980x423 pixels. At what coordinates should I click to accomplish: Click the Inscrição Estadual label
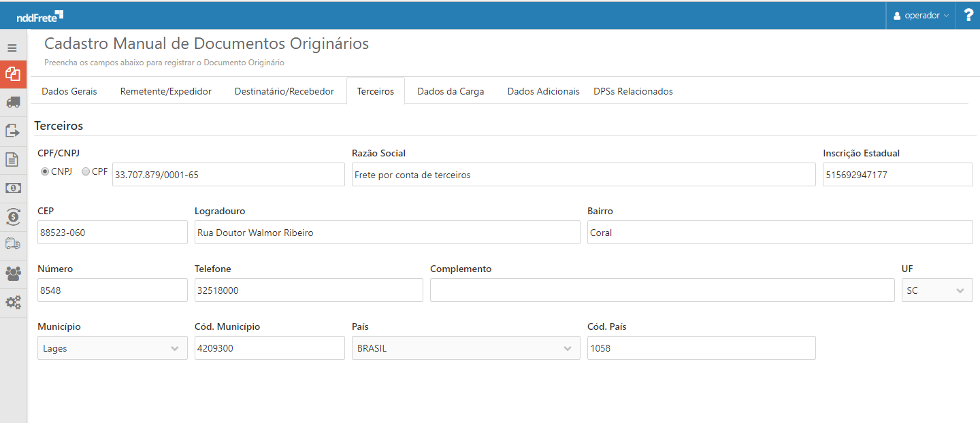click(x=861, y=153)
